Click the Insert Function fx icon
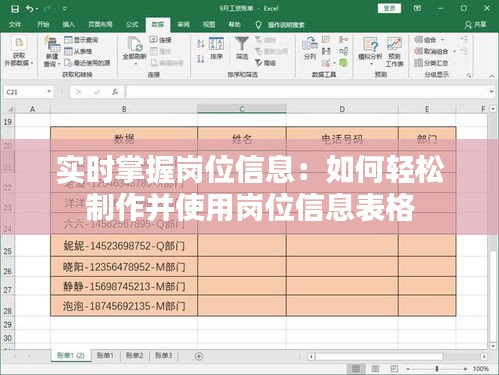Image resolution: width=499 pixels, height=375 pixels. pyautogui.click(x=115, y=92)
